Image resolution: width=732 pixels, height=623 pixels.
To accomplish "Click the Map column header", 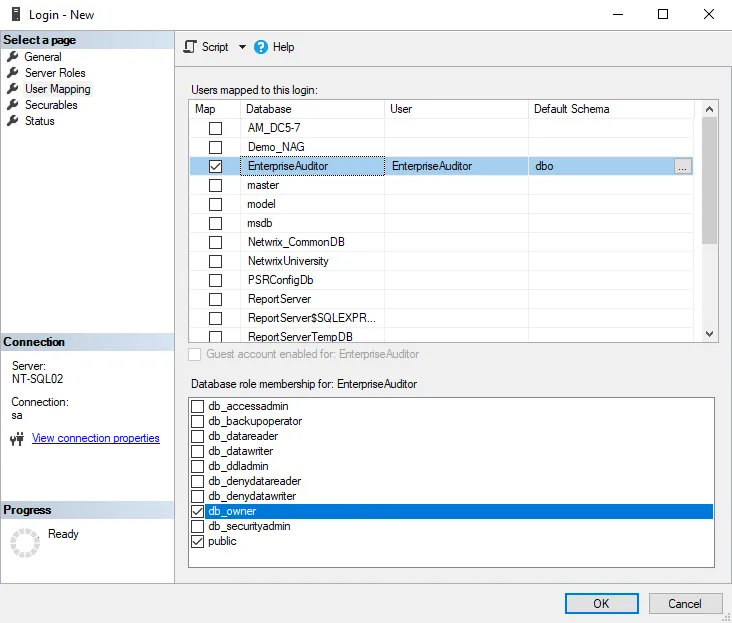I will pos(215,109).
